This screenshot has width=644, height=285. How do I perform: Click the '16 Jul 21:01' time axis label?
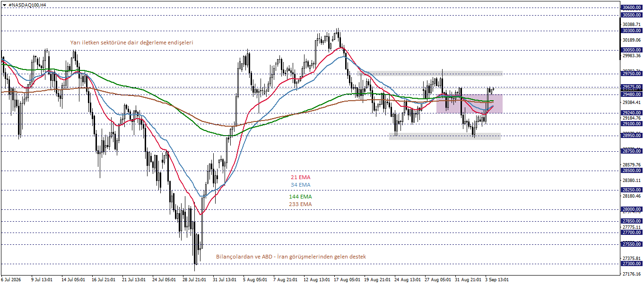104,280
